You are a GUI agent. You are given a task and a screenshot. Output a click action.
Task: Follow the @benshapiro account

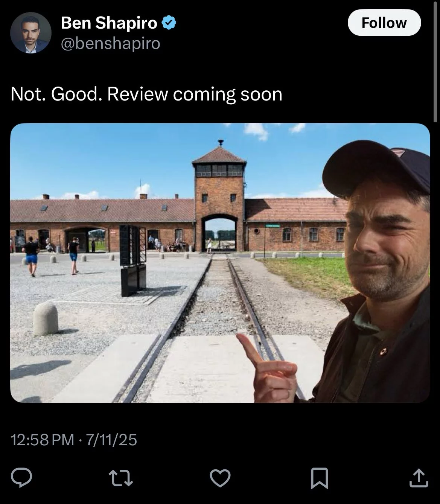[384, 23]
